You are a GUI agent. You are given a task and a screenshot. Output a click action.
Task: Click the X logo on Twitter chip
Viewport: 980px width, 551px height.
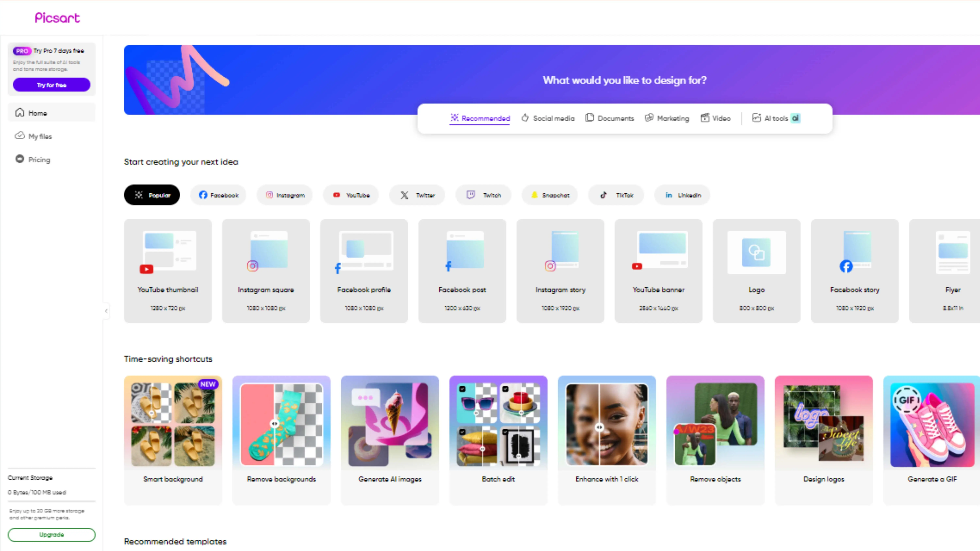[x=404, y=195]
